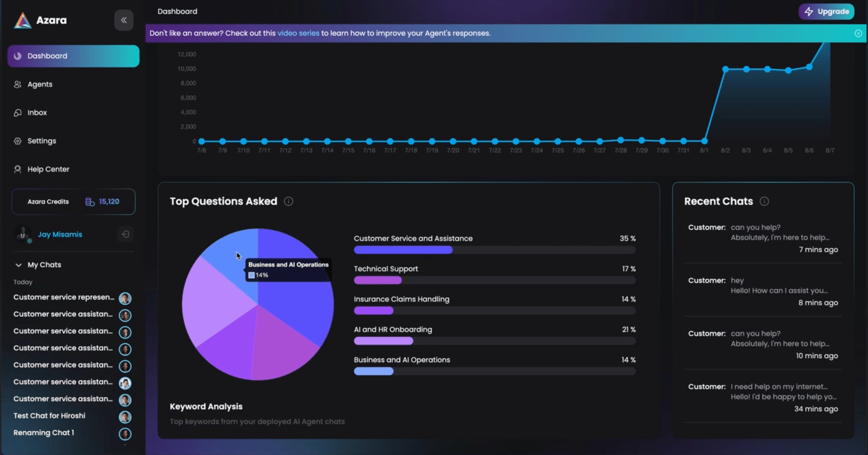Go to Inbox in the sidebar
Image resolution: width=868 pixels, height=455 pixels.
[x=37, y=112]
